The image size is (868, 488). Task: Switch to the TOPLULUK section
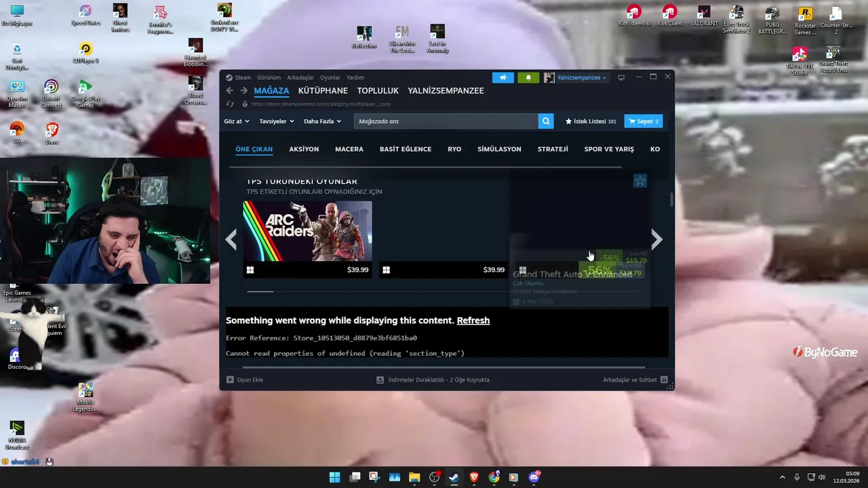[378, 91]
